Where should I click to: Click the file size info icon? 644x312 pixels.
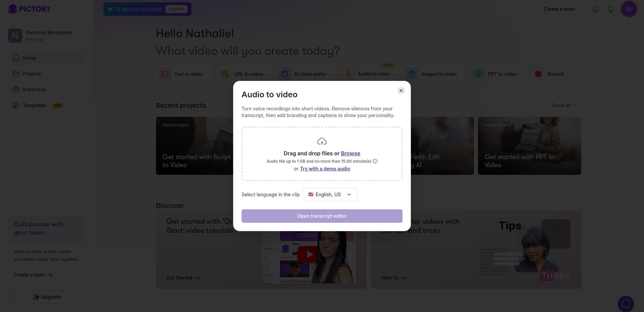(375, 161)
